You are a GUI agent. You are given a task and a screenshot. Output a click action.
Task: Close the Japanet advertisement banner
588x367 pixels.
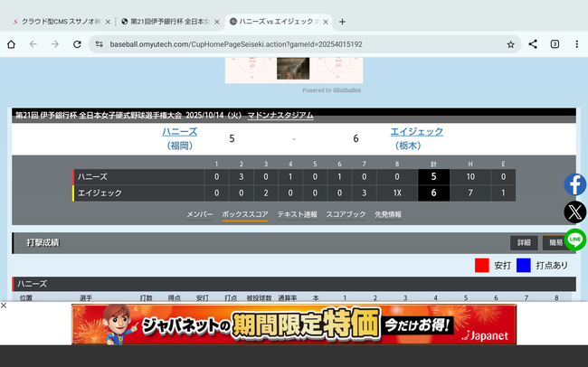[5, 306]
